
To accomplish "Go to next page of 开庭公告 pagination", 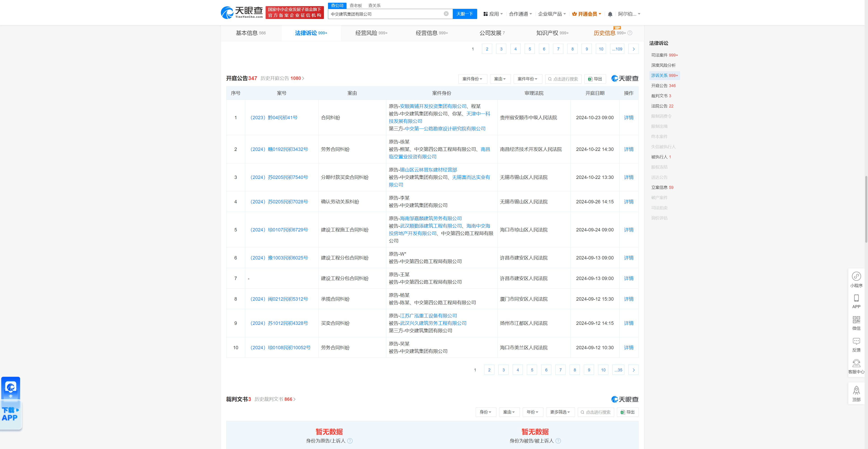I will (x=633, y=370).
